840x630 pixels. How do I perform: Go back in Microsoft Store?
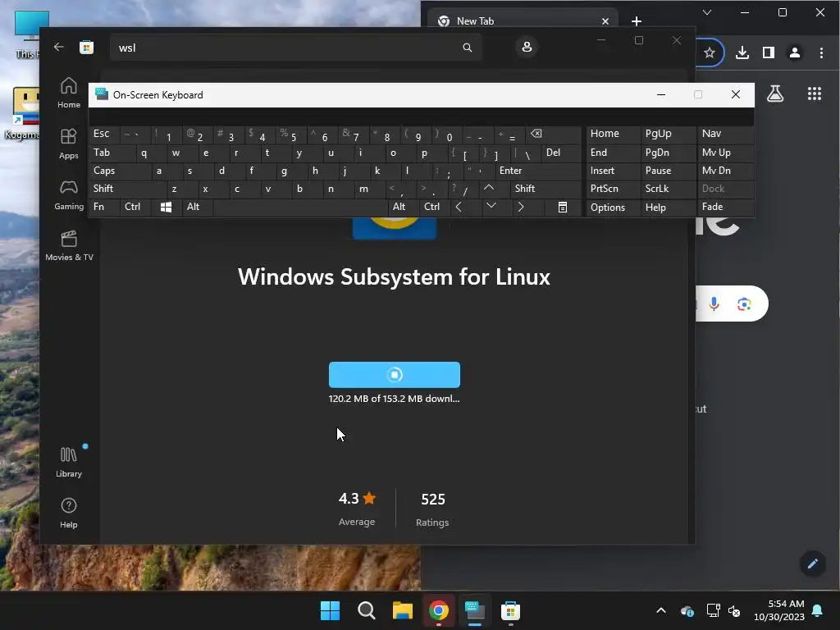point(58,47)
